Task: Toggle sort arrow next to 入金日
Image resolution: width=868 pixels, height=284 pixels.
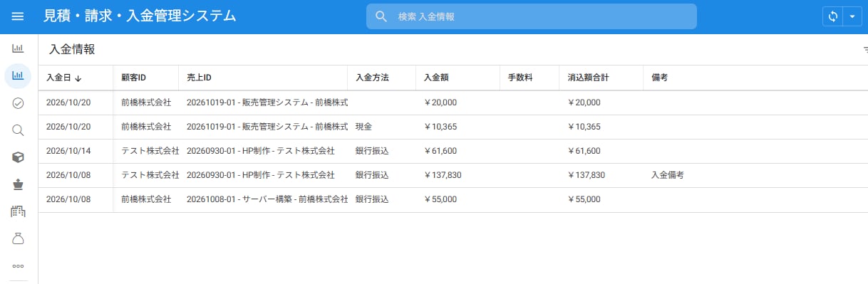Action: 78,78
